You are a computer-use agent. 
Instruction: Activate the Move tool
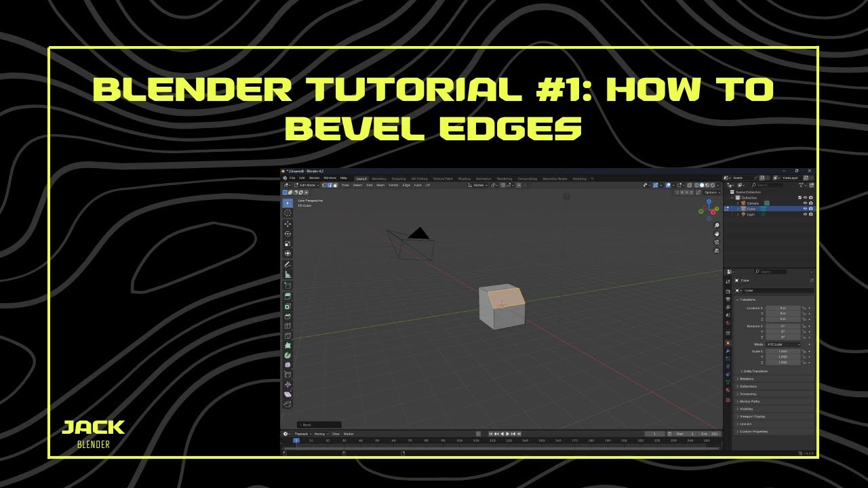[x=288, y=224]
